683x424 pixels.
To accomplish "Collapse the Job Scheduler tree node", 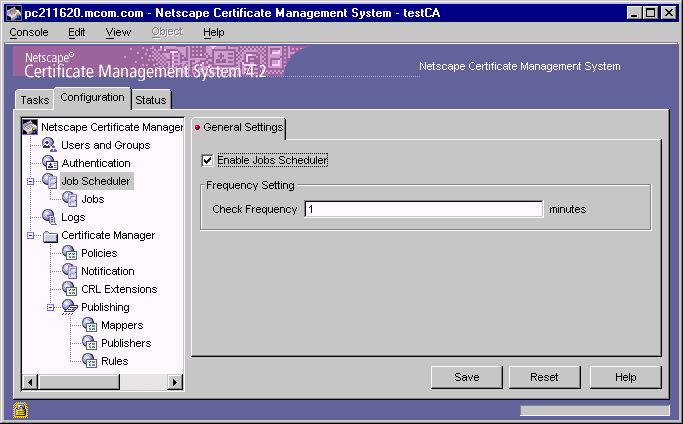I will point(30,181).
